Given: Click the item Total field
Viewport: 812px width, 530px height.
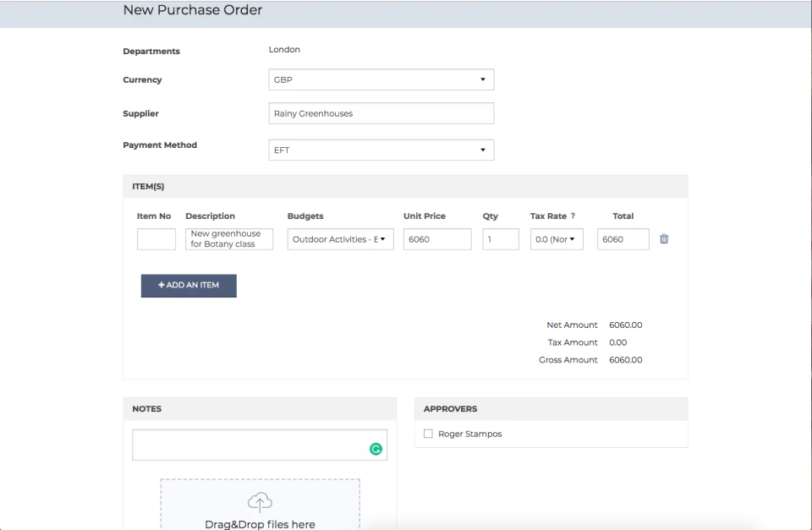Looking at the screenshot, I should 623,239.
